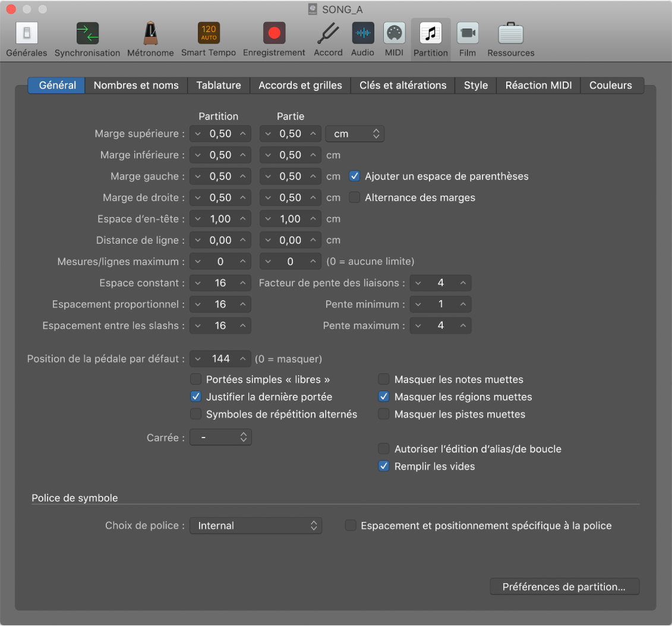This screenshot has width=672, height=626.
Task: Click the Espace constant value field
Action: 220,283
